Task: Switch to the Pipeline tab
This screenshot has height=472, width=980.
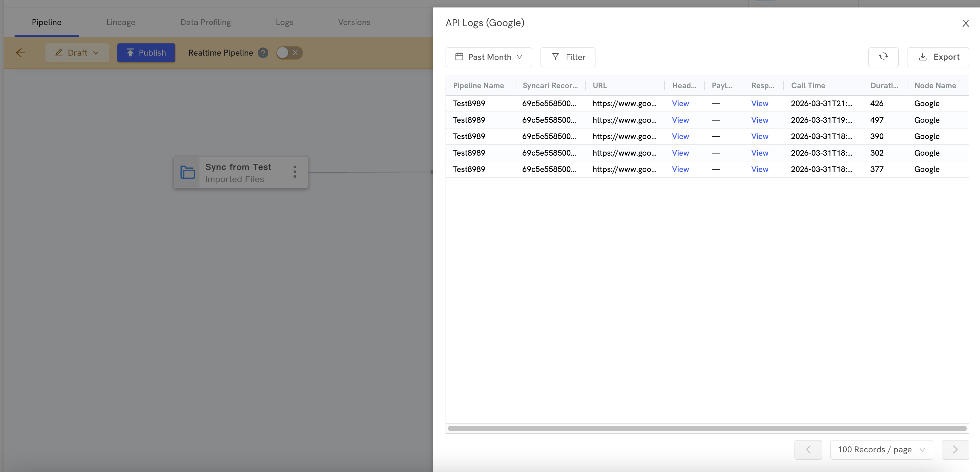Action: coord(46,22)
